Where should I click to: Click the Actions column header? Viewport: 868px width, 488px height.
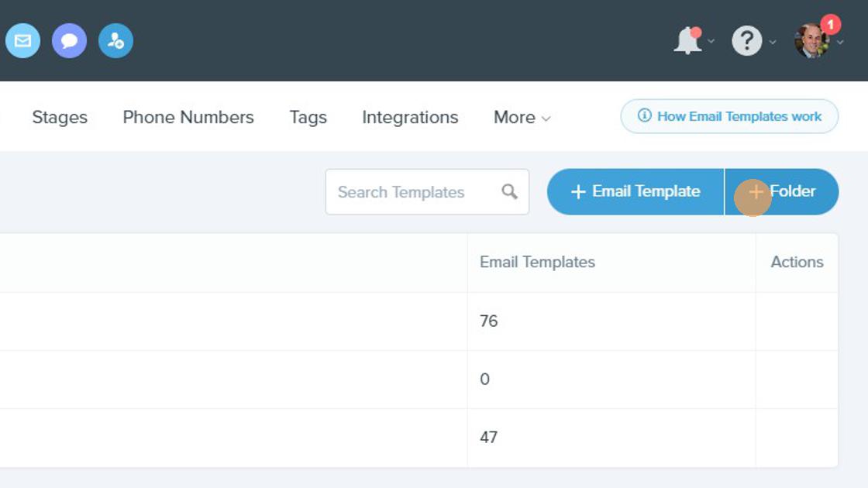point(797,262)
